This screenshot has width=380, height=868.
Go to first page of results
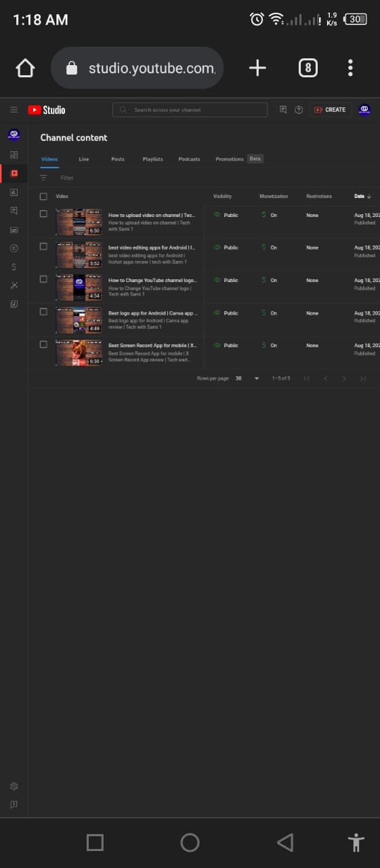coord(307,378)
